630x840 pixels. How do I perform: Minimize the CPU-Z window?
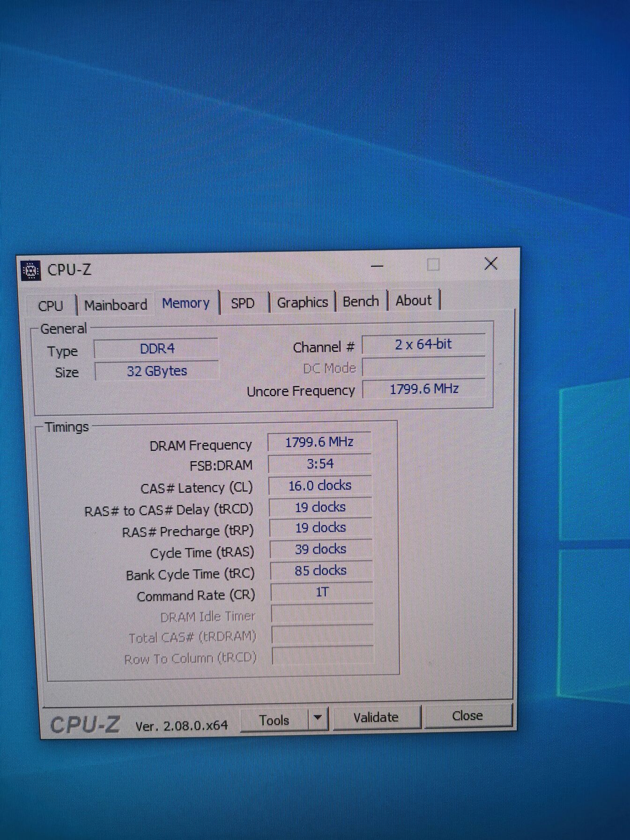tap(377, 266)
